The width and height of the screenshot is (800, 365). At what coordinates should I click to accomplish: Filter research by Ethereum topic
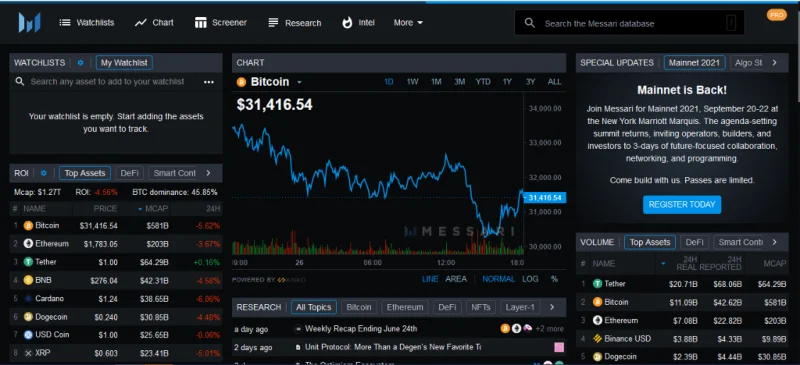405,307
